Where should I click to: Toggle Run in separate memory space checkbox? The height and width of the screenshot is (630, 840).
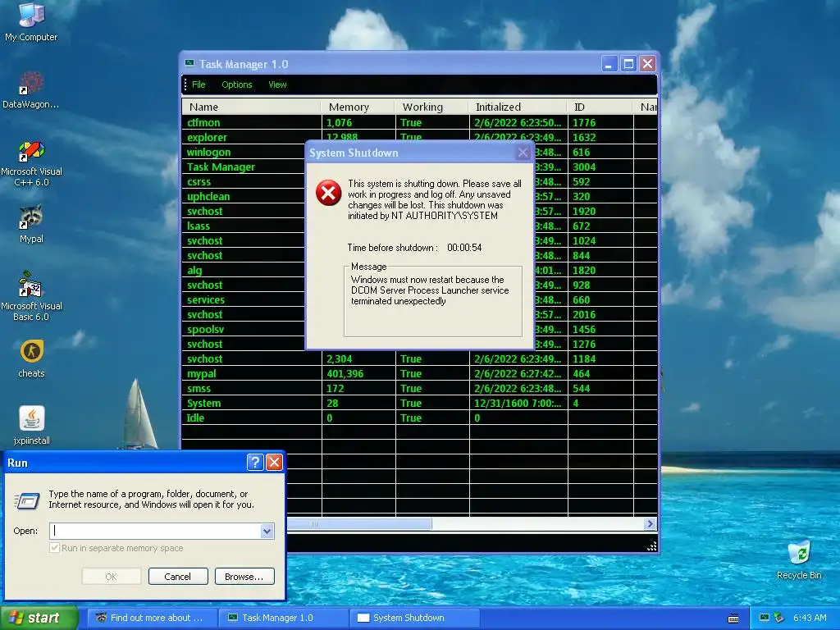pyautogui.click(x=54, y=548)
